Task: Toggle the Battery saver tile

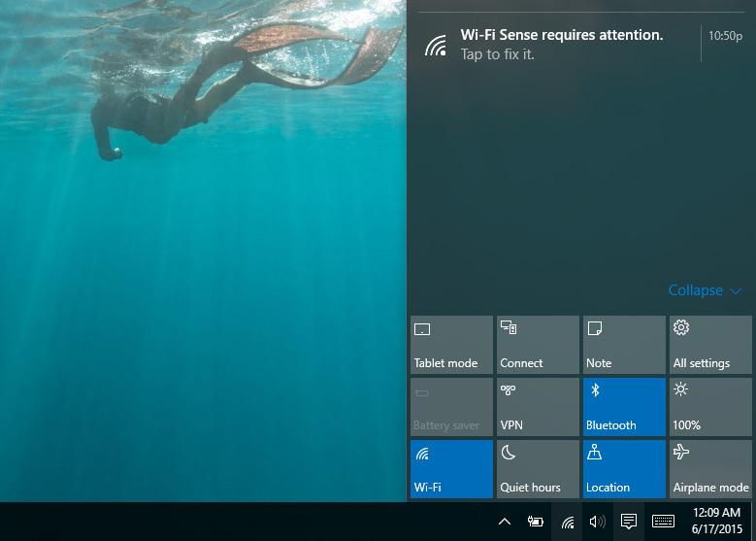Action: (x=451, y=407)
